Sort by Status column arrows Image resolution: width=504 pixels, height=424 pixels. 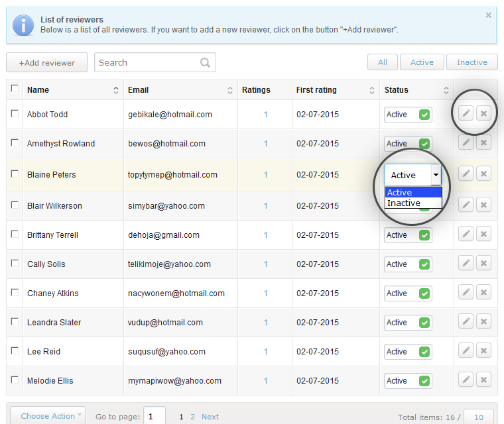coord(446,90)
